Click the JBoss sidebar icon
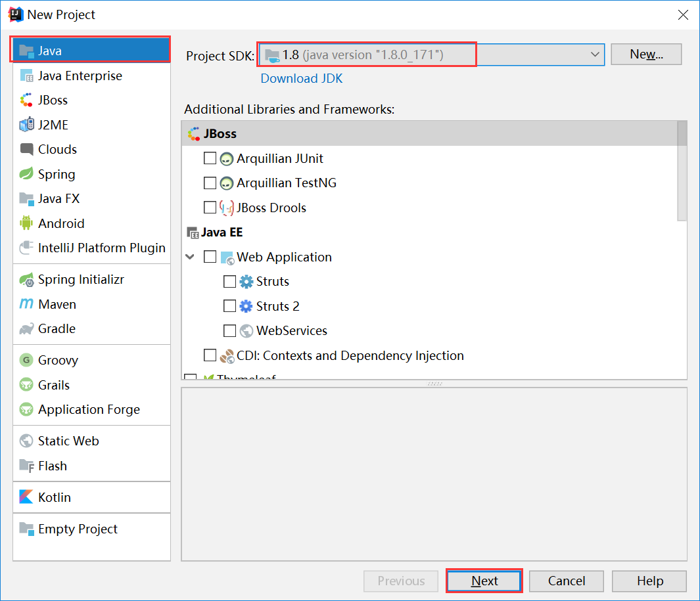 pyautogui.click(x=26, y=100)
